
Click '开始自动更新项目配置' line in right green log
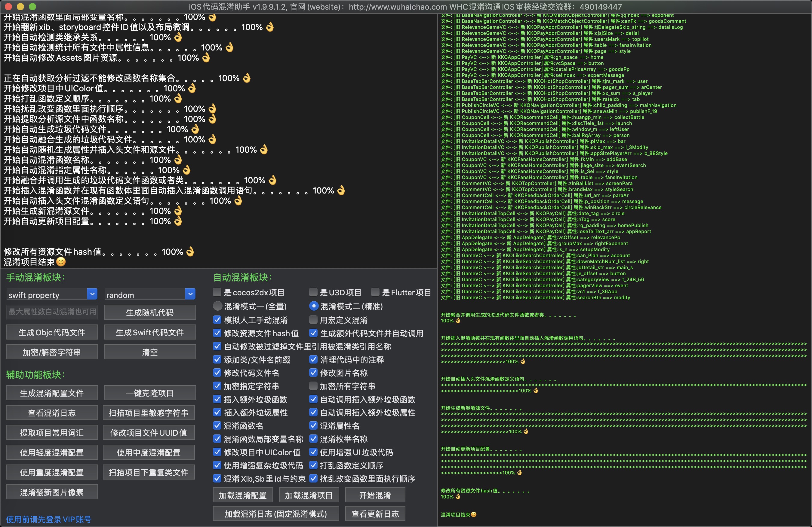[x=481, y=449]
